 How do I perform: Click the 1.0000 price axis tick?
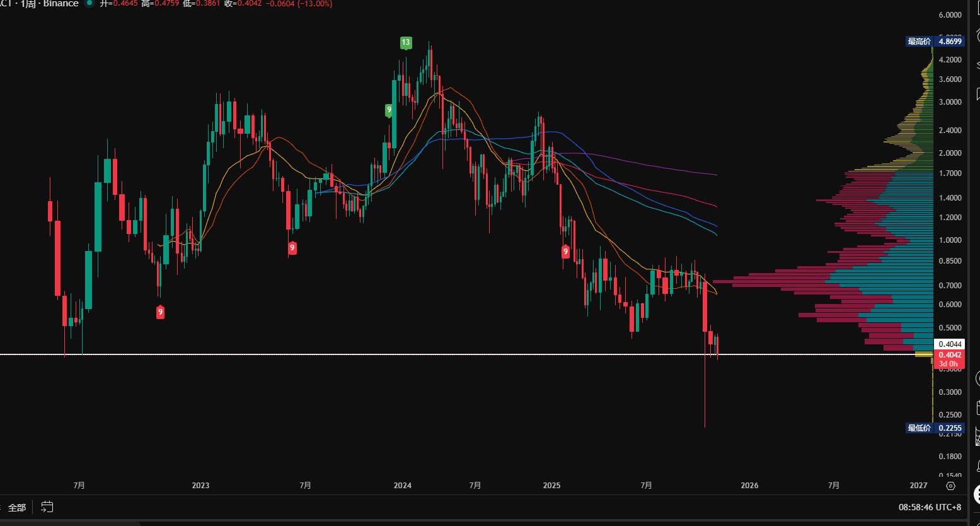(951, 240)
